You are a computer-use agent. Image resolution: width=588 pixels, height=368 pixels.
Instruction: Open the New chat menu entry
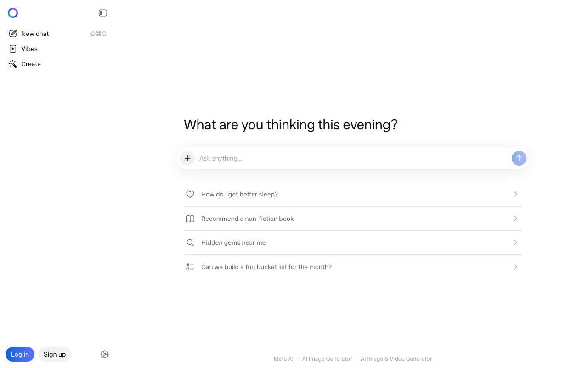(x=34, y=33)
